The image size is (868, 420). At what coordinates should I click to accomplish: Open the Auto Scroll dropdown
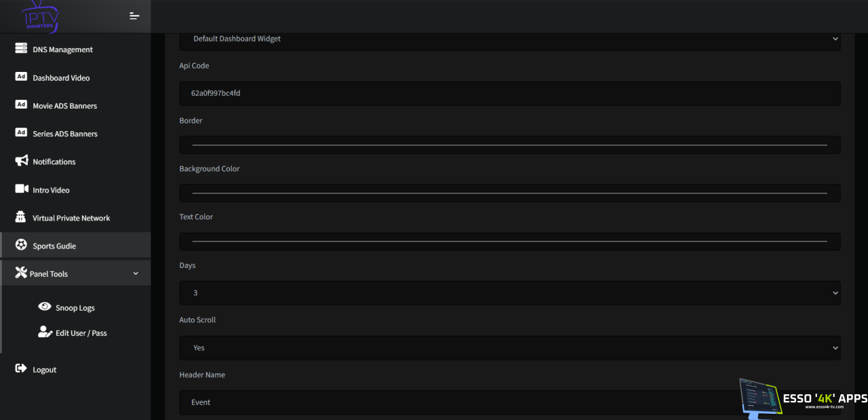[x=509, y=347]
